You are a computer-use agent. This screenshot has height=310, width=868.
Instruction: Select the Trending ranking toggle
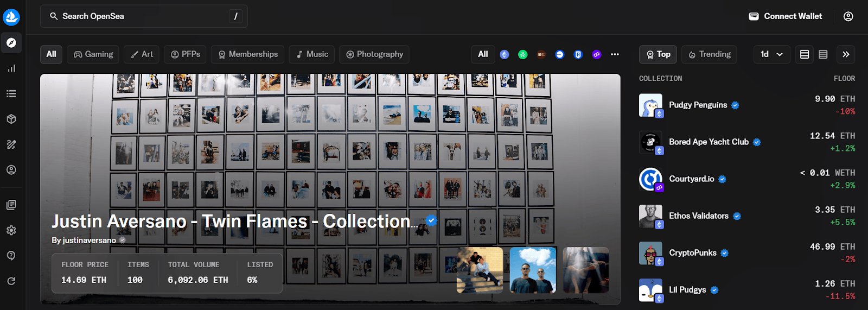pyautogui.click(x=709, y=54)
